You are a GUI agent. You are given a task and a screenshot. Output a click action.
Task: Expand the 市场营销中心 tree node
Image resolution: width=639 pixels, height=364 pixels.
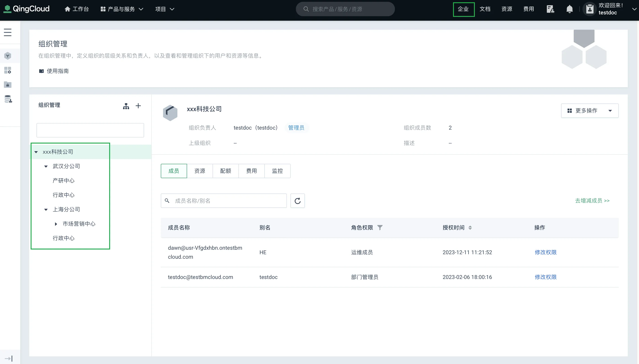pyautogui.click(x=56, y=224)
